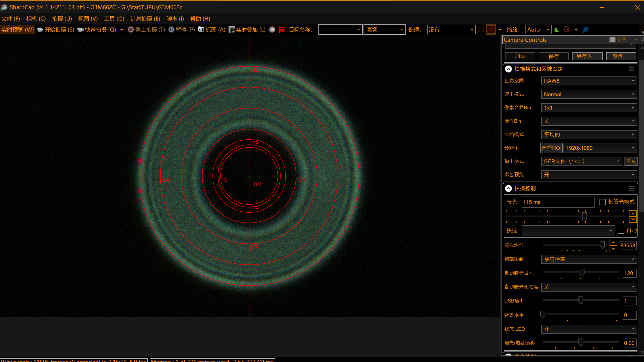Open the 读出模式 Normal dropdown
This screenshot has width=644, height=362.
tap(589, 94)
